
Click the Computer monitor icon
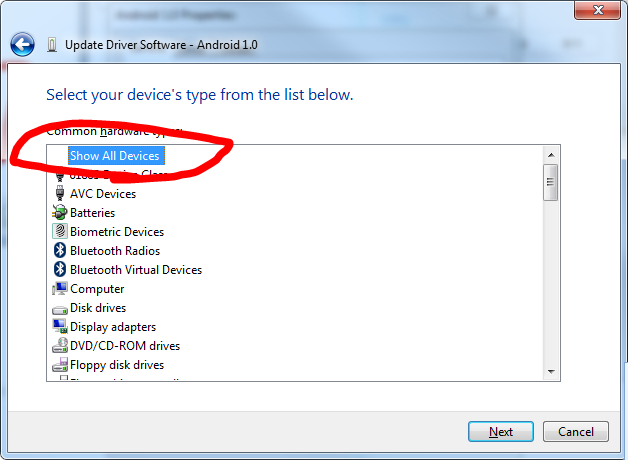60,288
